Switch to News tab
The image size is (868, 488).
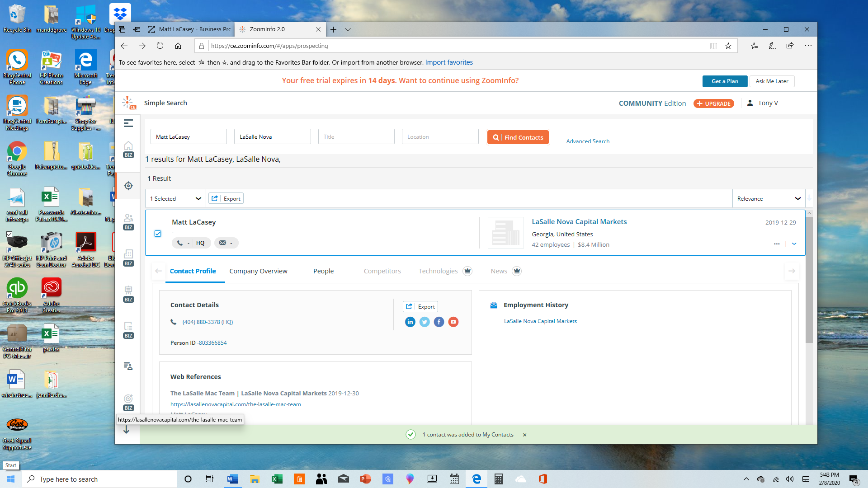(499, 271)
